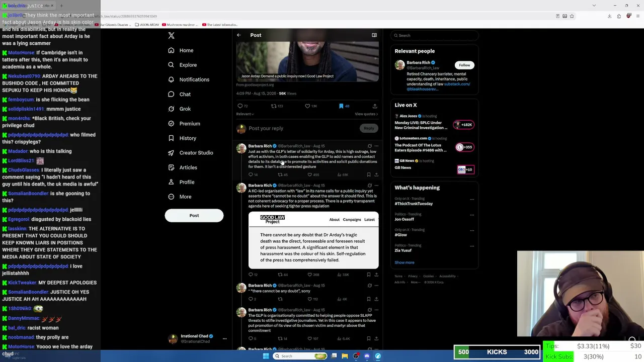Open Discord from the taskbar
Image resolution: width=644 pixels, height=362 pixels.
[x=367, y=356]
